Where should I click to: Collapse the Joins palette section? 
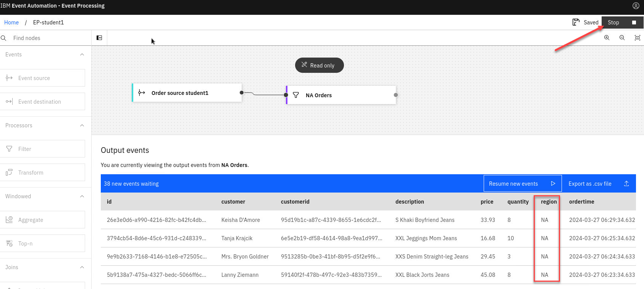pyautogui.click(x=82, y=267)
